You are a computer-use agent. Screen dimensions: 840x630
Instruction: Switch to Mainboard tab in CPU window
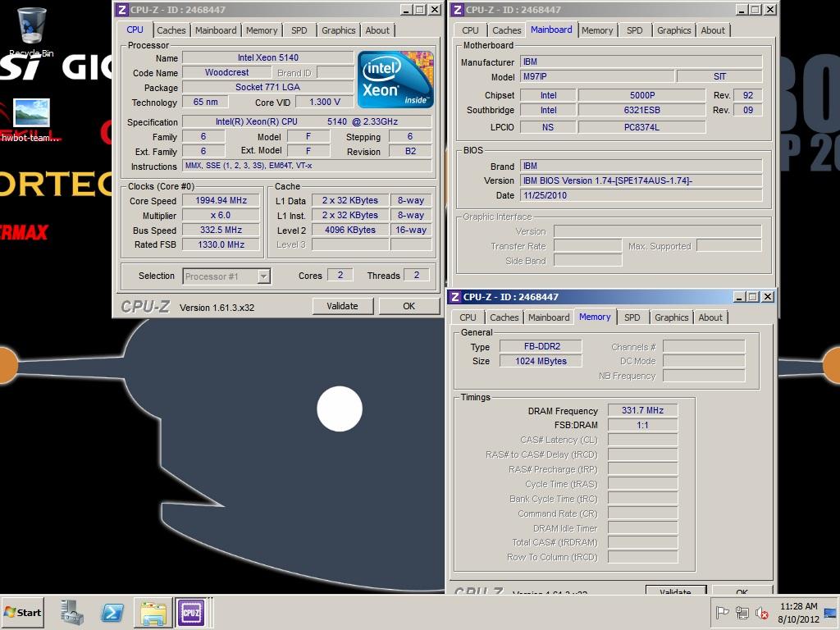pos(216,30)
